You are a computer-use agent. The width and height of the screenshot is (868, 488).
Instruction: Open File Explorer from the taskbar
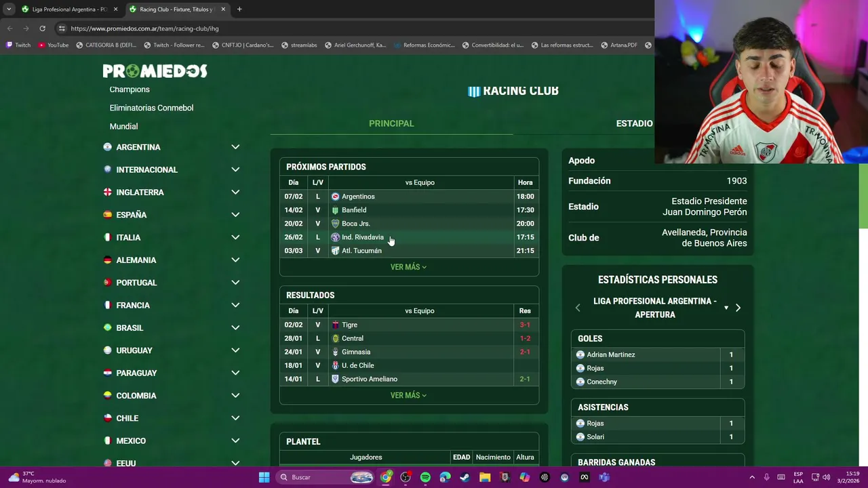485,477
